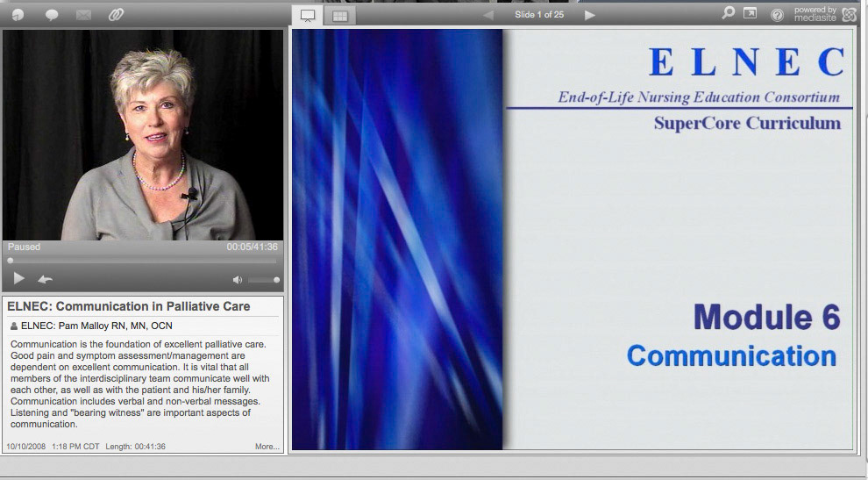Click the 'powered by mediasite' text
The image size is (868, 480).
pyautogui.click(x=815, y=14)
